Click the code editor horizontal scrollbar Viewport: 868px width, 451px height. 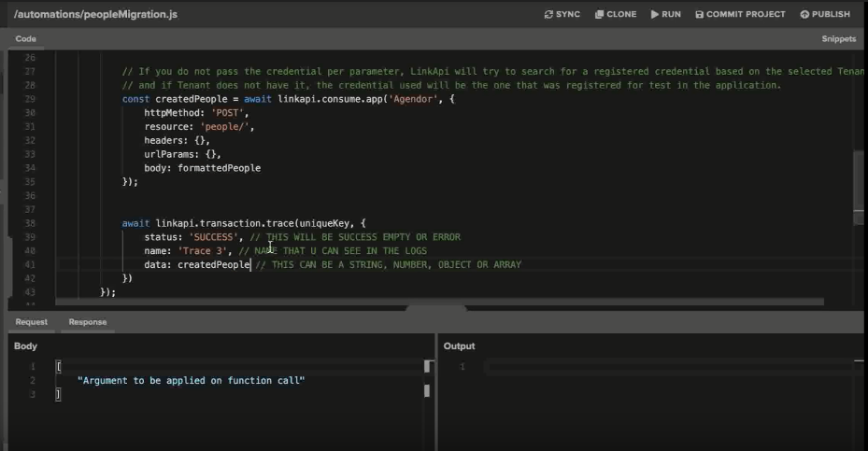click(x=439, y=302)
